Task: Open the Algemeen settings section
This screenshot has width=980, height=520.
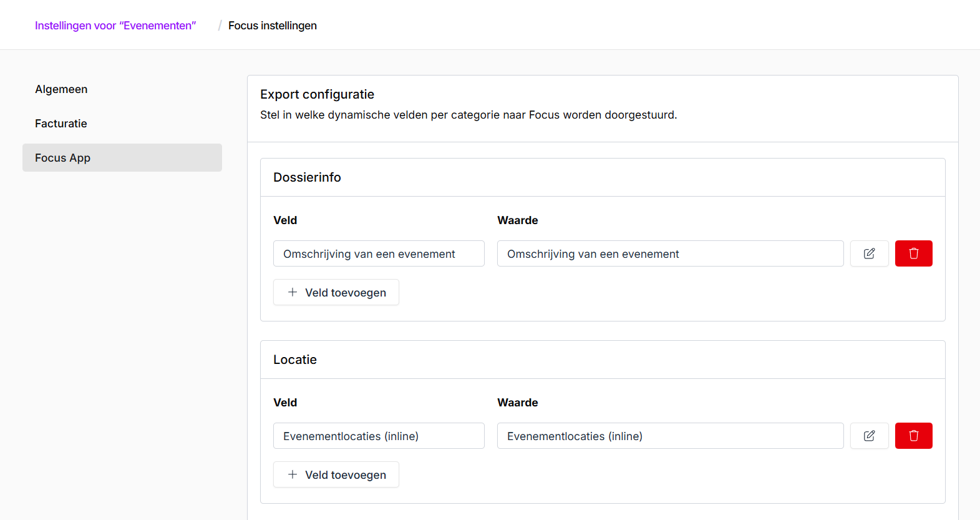Action: 61,89
